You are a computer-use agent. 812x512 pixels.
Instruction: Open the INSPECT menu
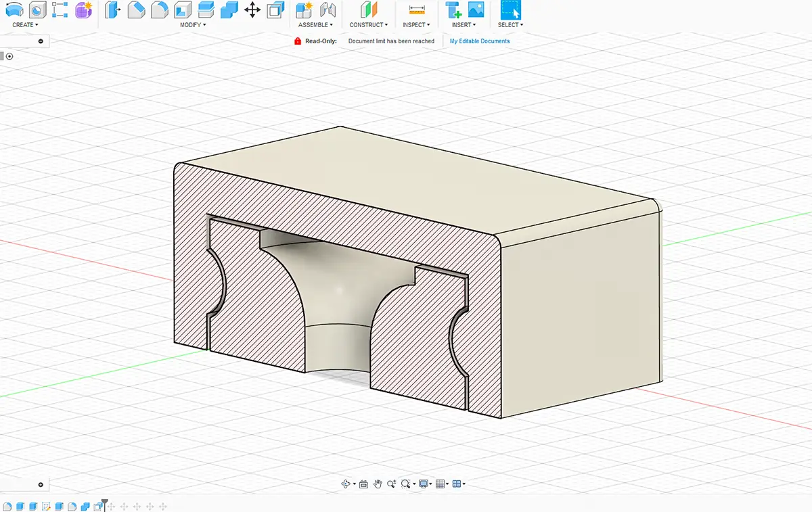[416, 25]
